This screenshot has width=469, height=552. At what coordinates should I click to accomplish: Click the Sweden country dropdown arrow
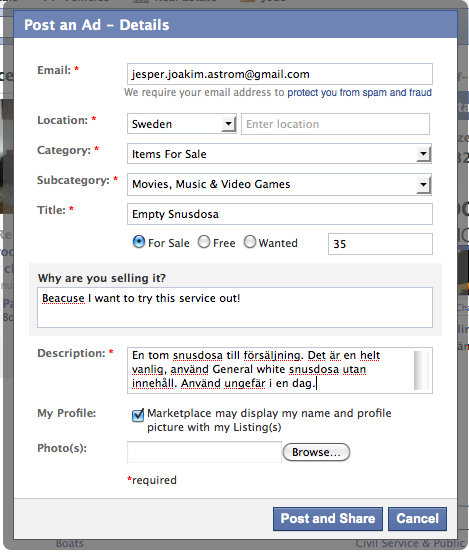coord(229,124)
